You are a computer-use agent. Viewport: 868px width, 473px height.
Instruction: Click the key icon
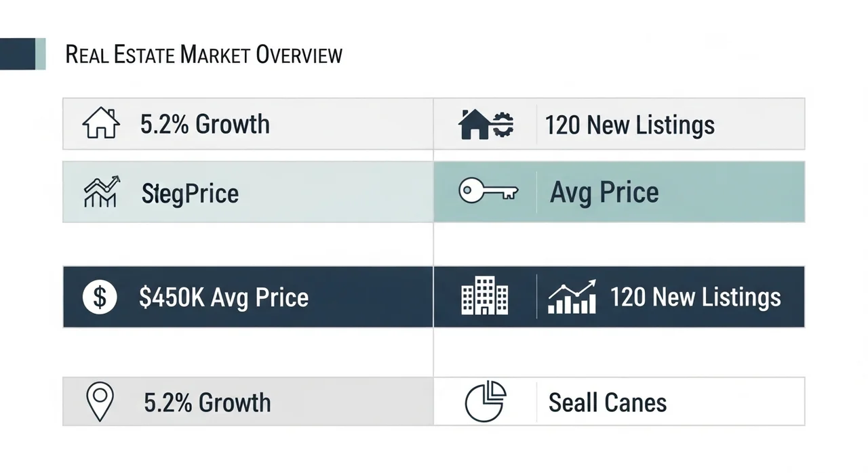pyautogui.click(x=488, y=192)
